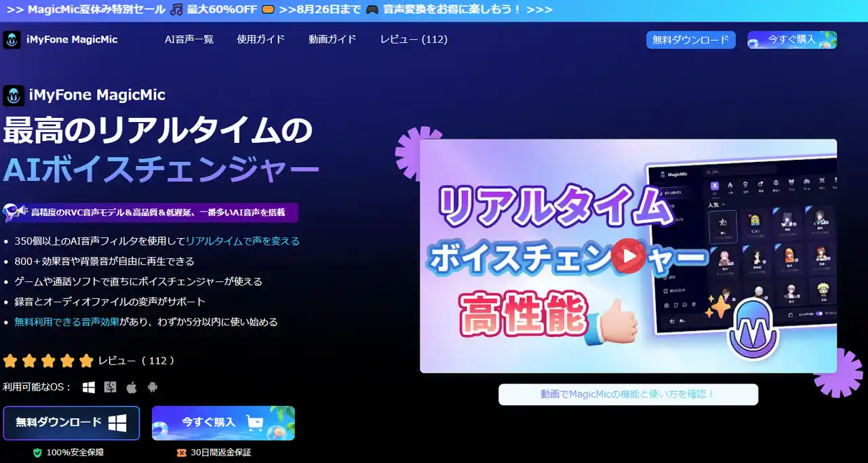Select the Mac Finder OS icon
This screenshot has height=463, width=868.
[x=110, y=387]
